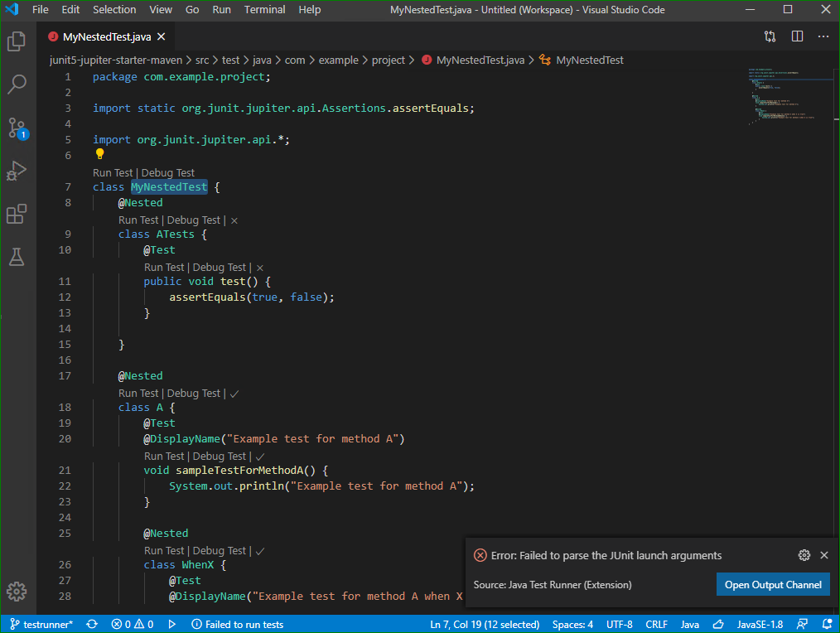Dismiss the JUnit error notification
Image resolution: width=840 pixels, height=633 pixels.
click(824, 555)
